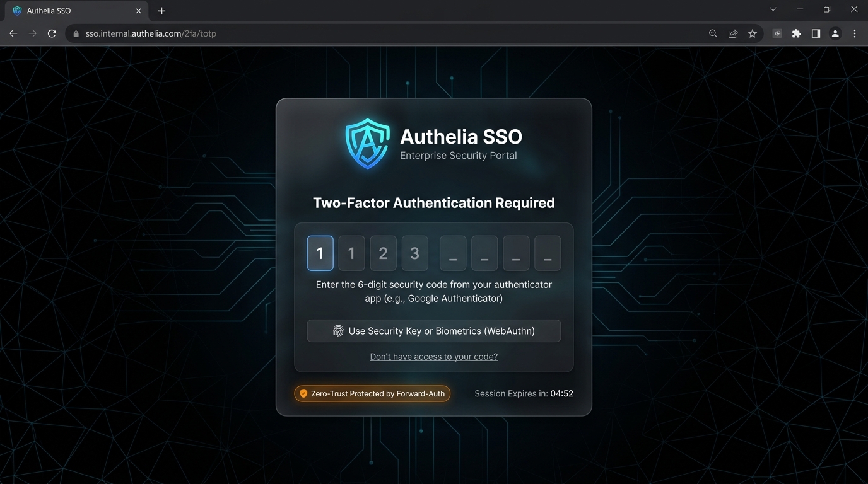The image size is (868, 484).
Task: Click the fingerprint icon on WebAuthn button
Action: [338, 331]
